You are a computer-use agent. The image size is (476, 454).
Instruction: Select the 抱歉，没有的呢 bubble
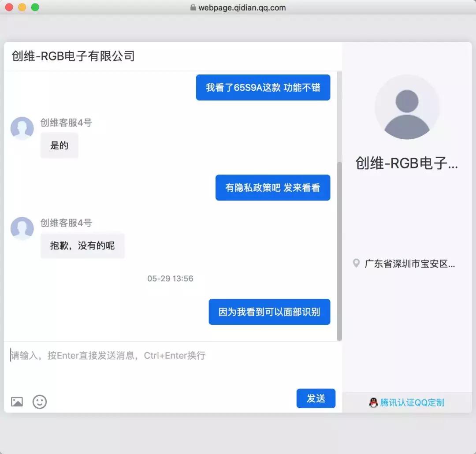[82, 246]
